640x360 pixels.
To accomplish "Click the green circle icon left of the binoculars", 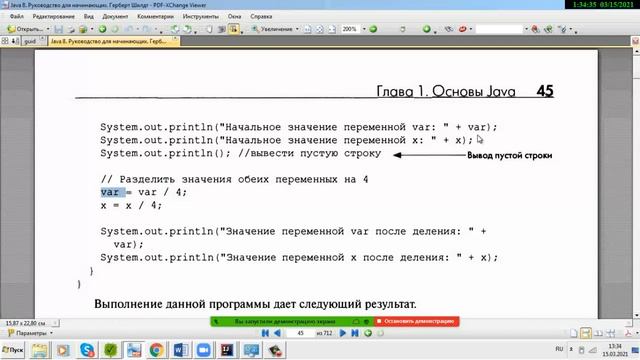I will (x=427, y=29).
